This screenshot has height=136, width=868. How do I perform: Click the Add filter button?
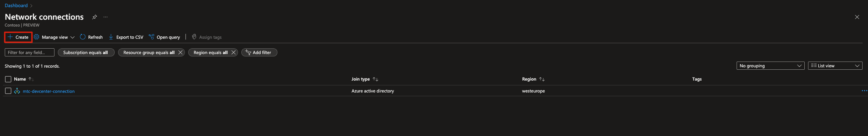[259, 52]
